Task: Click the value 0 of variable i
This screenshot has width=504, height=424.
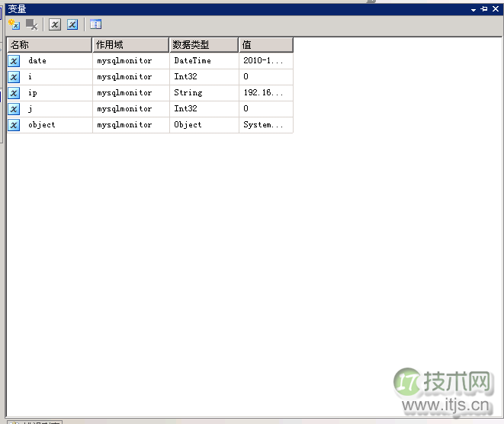Action: coord(246,76)
